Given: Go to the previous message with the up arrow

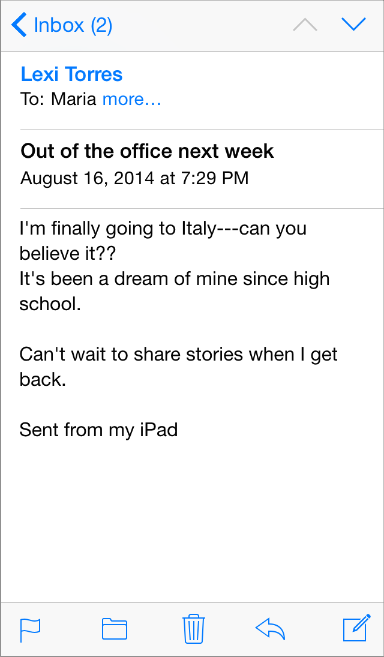Looking at the screenshot, I should click(x=305, y=25).
